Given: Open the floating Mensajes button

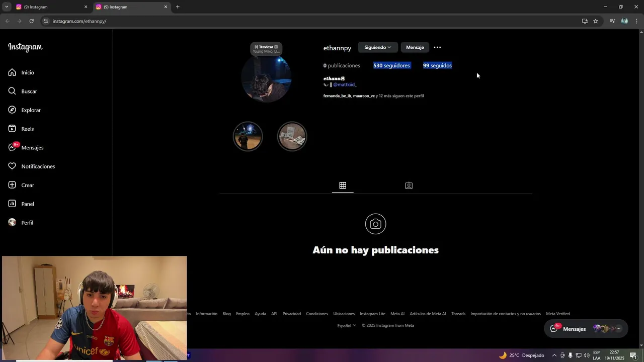Looking at the screenshot, I should (586, 329).
